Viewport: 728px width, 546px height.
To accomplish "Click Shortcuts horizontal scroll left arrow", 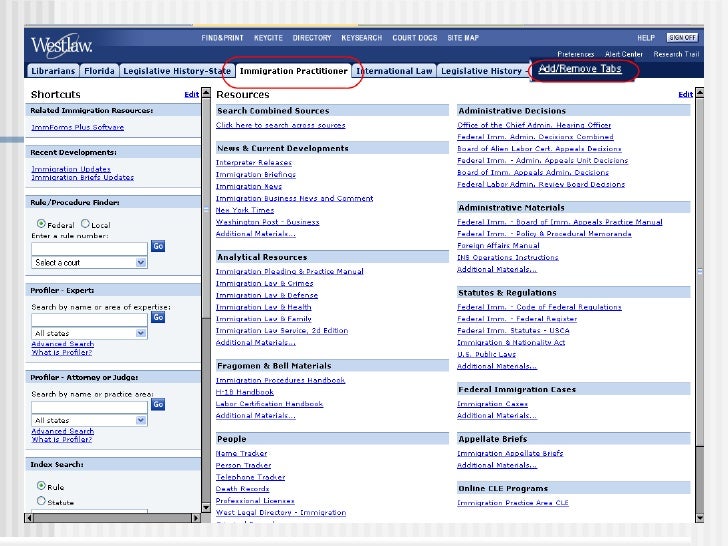I will [29, 517].
